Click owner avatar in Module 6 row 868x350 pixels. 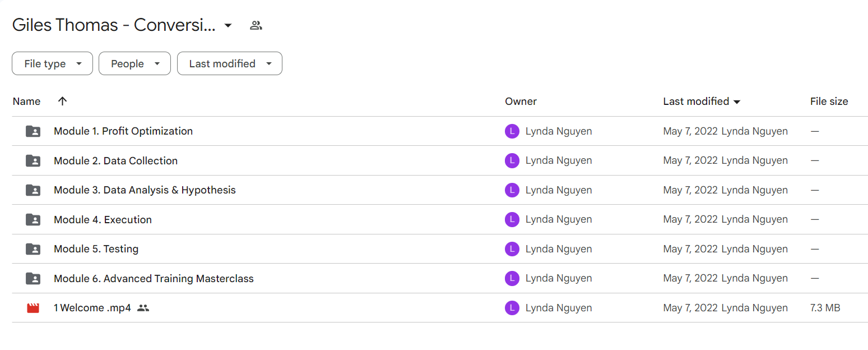coord(512,279)
